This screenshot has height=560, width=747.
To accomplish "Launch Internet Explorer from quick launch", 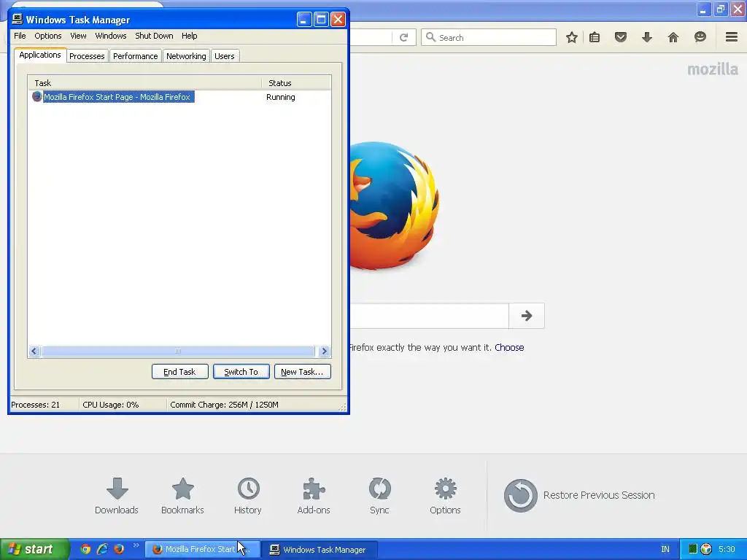I will click(102, 549).
